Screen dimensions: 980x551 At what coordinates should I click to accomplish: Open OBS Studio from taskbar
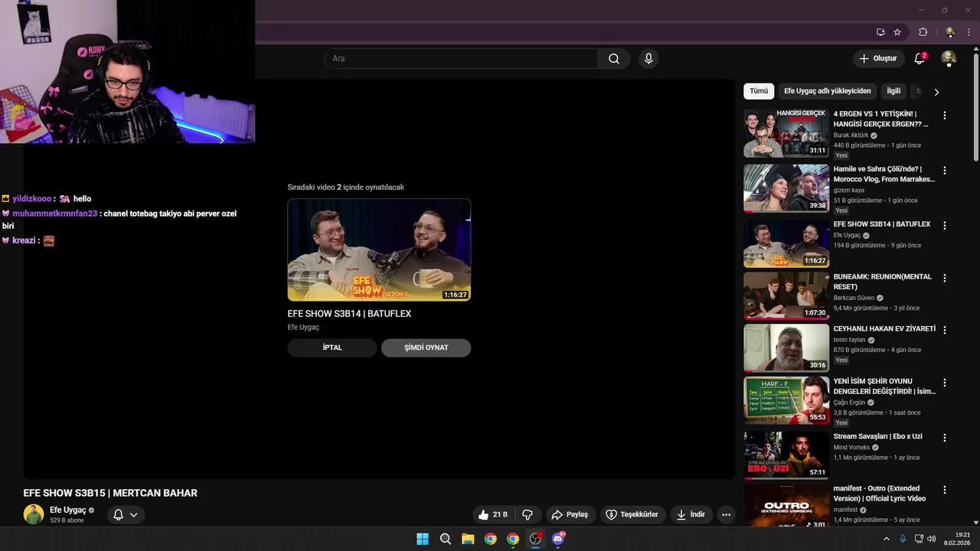pos(535,539)
